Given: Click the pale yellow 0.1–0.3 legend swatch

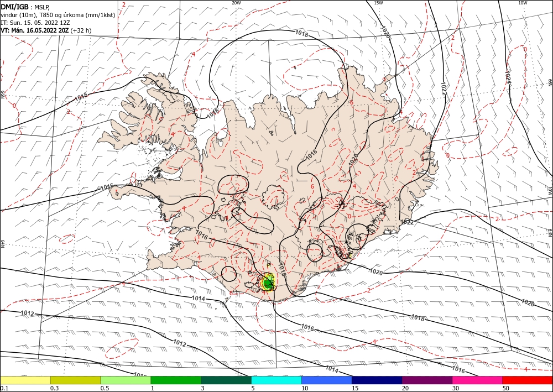Looking at the screenshot, I should (25, 380).
